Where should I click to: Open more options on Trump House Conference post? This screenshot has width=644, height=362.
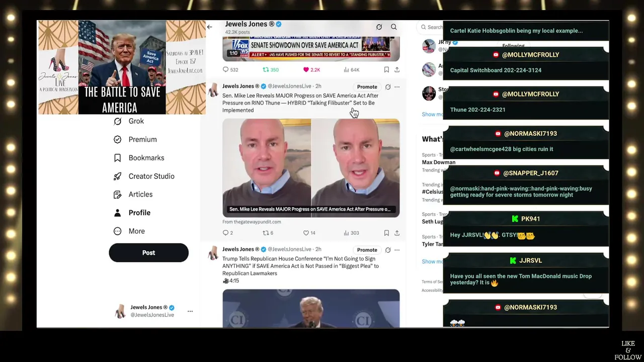397,250
